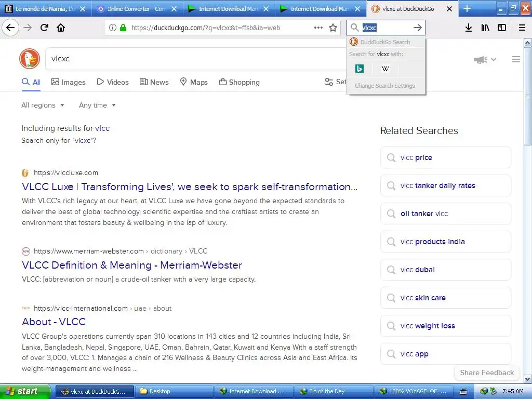Click the DuckDuckGo duck logo

coord(30,59)
